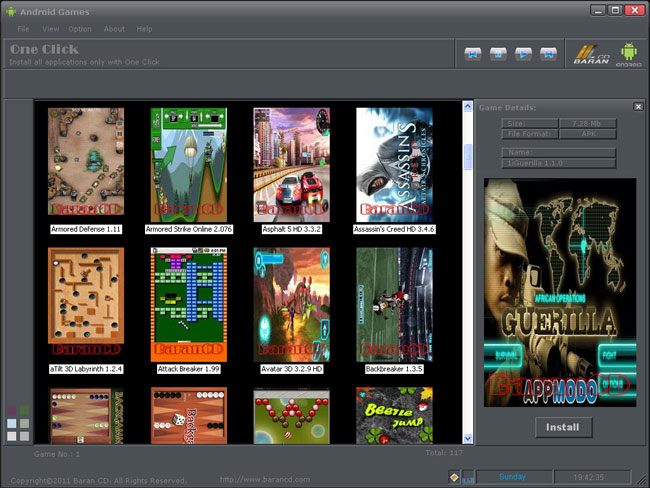Click the orange diamond status bar icon
The image size is (650, 488).
(x=454, y=477)
